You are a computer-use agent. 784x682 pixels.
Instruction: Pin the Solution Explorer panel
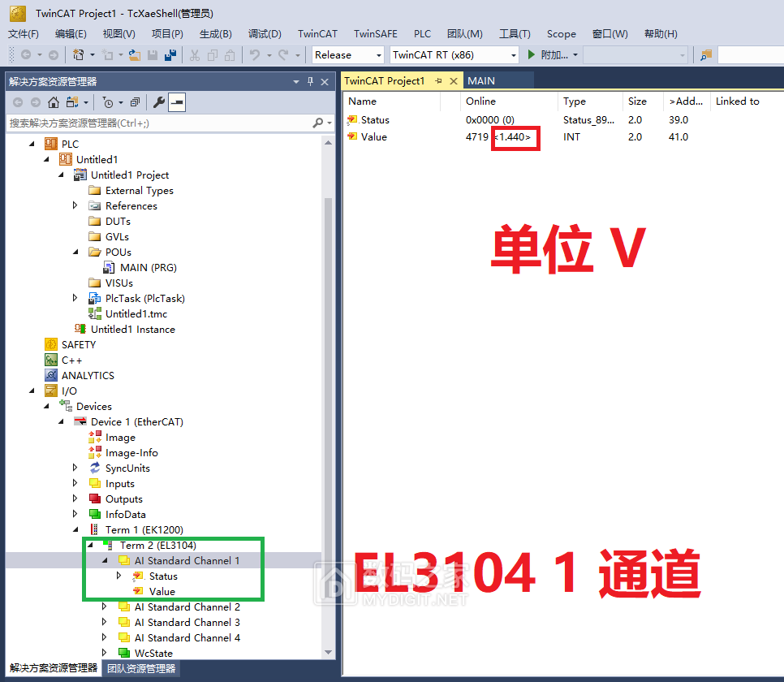click(x=311, y=81)
